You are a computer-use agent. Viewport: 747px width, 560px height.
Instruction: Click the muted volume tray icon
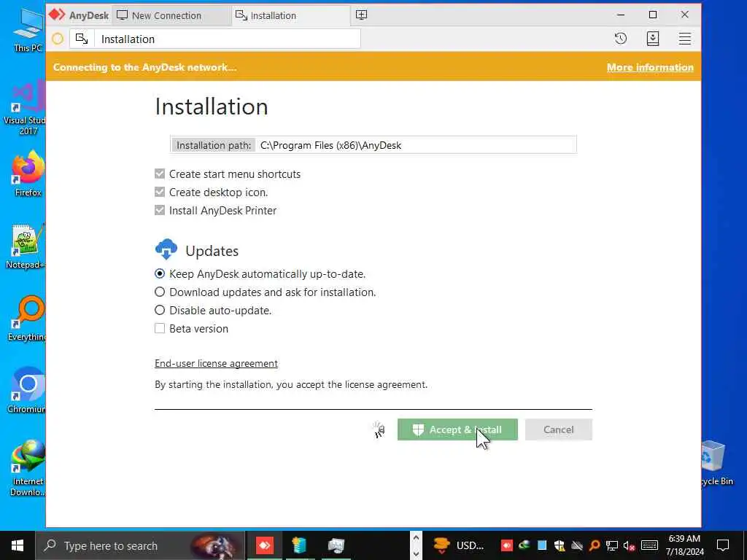[x=629, y=545]
